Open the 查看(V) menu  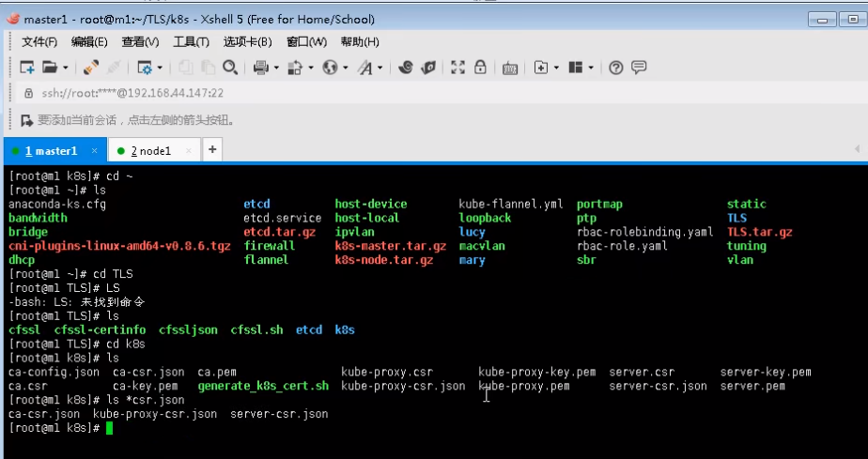(x=140, y=42)
